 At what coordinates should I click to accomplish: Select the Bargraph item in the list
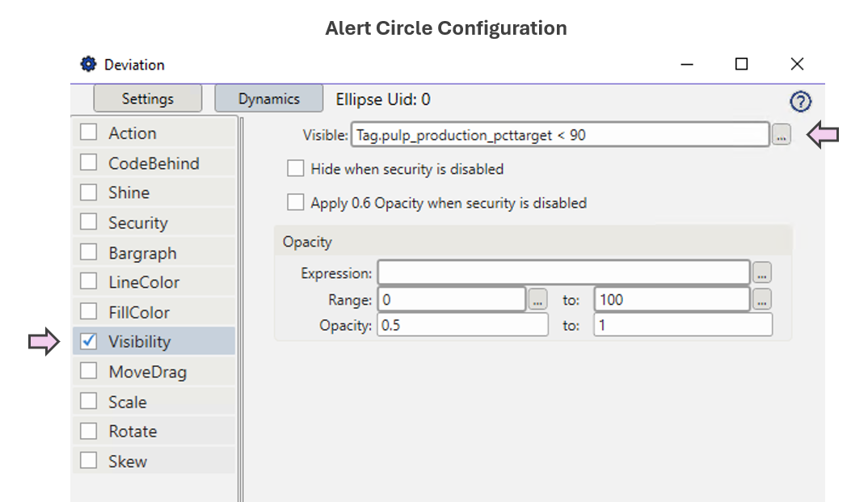pos(142,253)
